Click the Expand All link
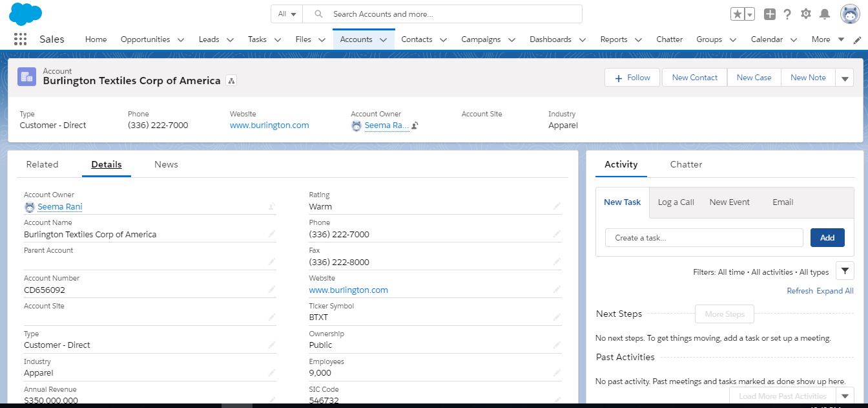Viewport: 868px width, 408px height. [x=835, y=290]
